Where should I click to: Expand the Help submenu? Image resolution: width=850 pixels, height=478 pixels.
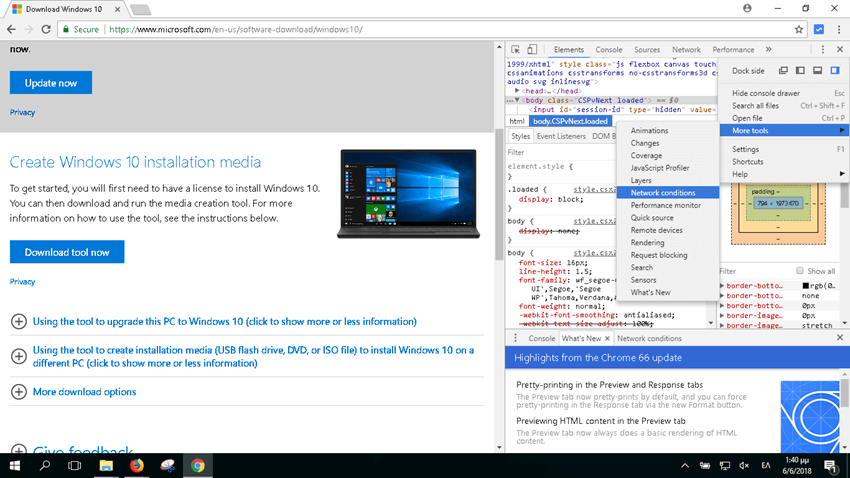tap(784, 174)
